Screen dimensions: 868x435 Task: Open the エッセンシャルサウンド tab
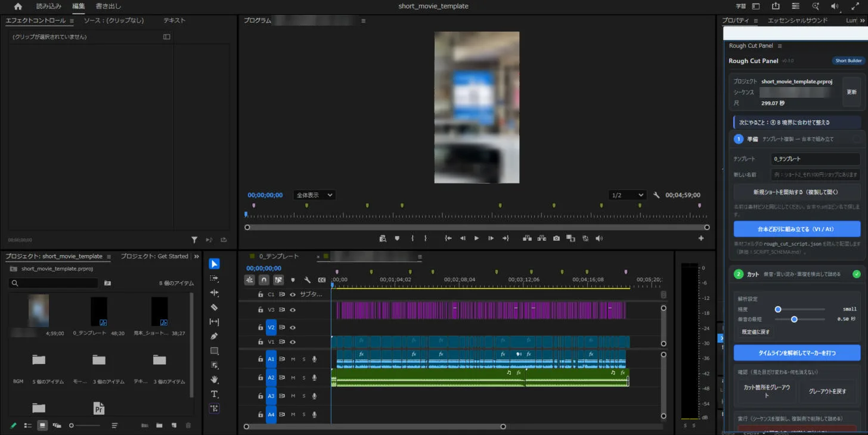tap(798, 20)
